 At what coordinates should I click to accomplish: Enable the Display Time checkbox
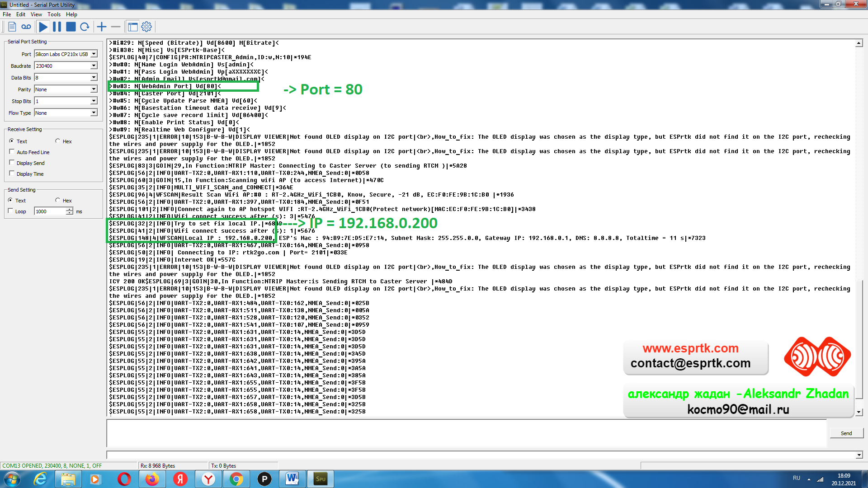tap(12, 174)
